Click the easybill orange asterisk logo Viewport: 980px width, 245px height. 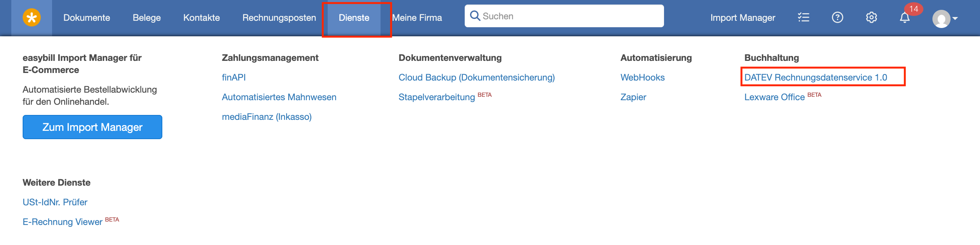tap(32, 17)
